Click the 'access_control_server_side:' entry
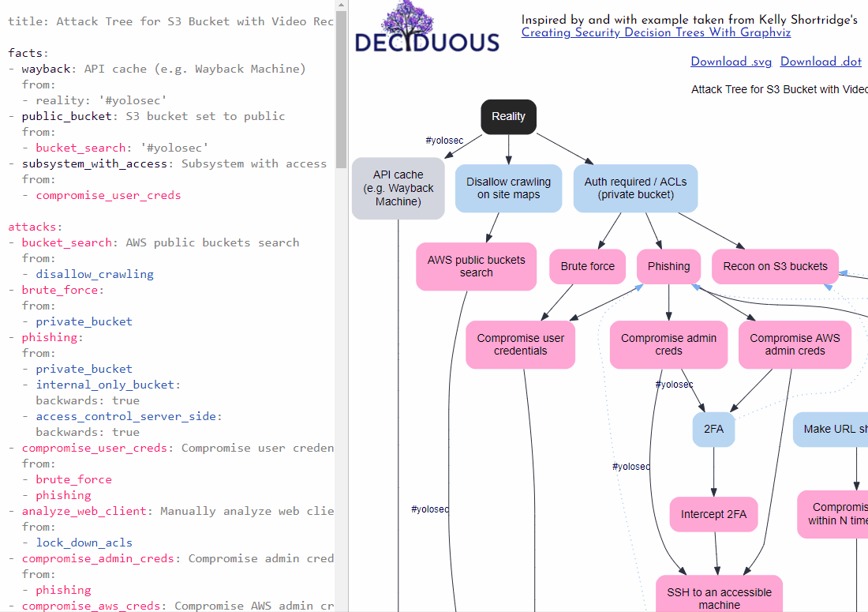This screenshot has width=868, height=612. pyautogui.click(x=129, y=416)
